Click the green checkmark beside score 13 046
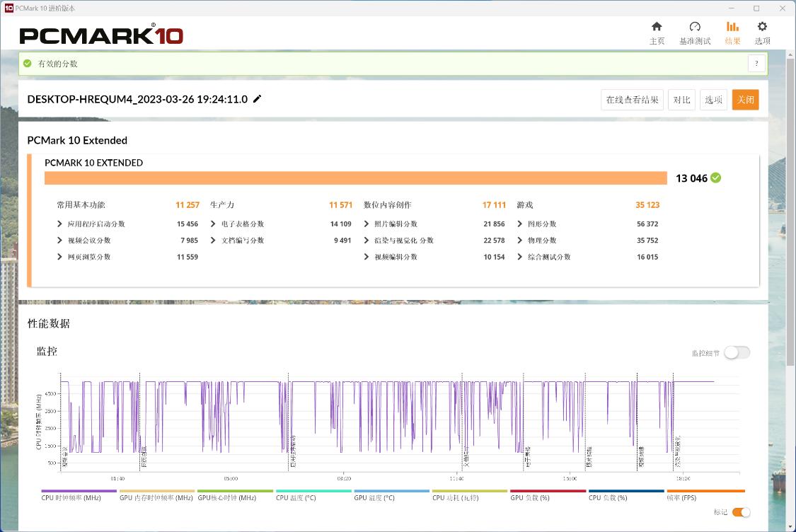Viewport: 796px width, 532px height. pyautogui.click(x=715, y=178)
